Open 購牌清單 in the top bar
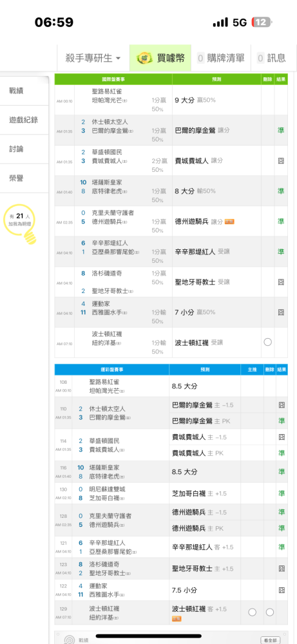The height and width of the screenshot is (644, 297). point(221,58)
